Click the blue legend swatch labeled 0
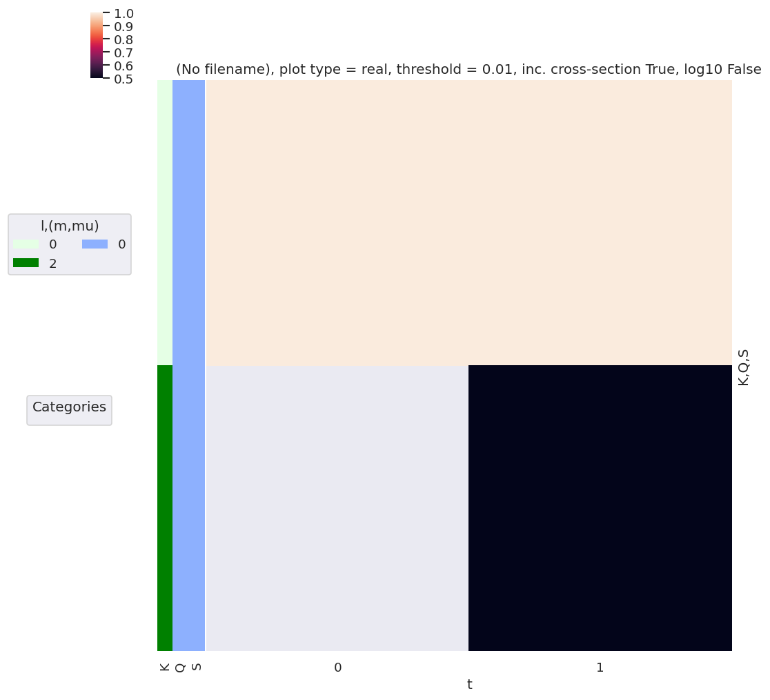770x700 pixels. (95, 244)
